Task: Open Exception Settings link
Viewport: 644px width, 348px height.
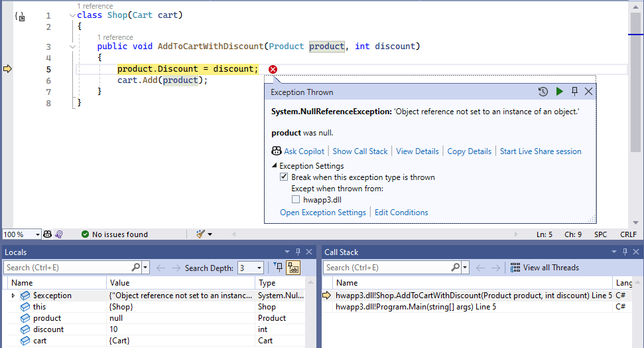Action: click(323, 213)
